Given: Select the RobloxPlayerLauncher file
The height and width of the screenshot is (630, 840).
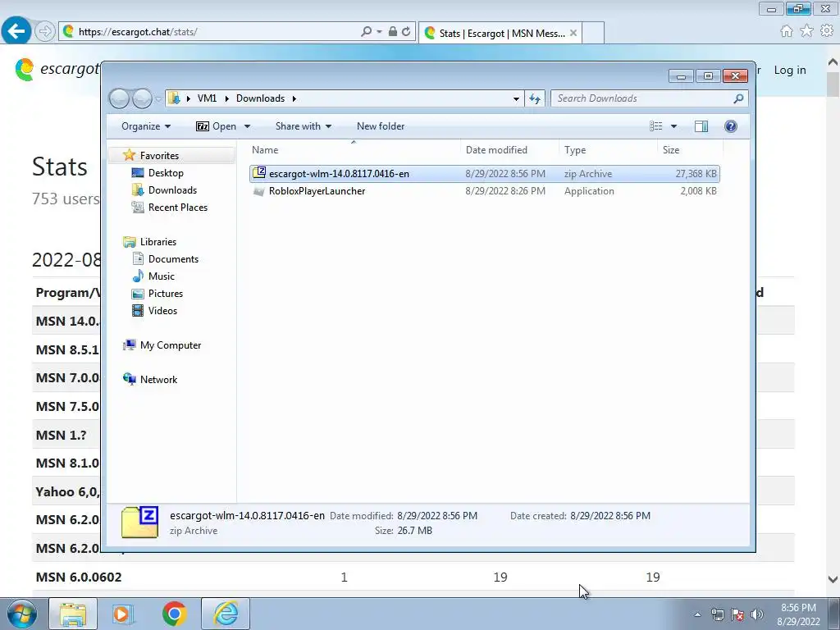Looking at the screenshot, I should coord(484,191).
